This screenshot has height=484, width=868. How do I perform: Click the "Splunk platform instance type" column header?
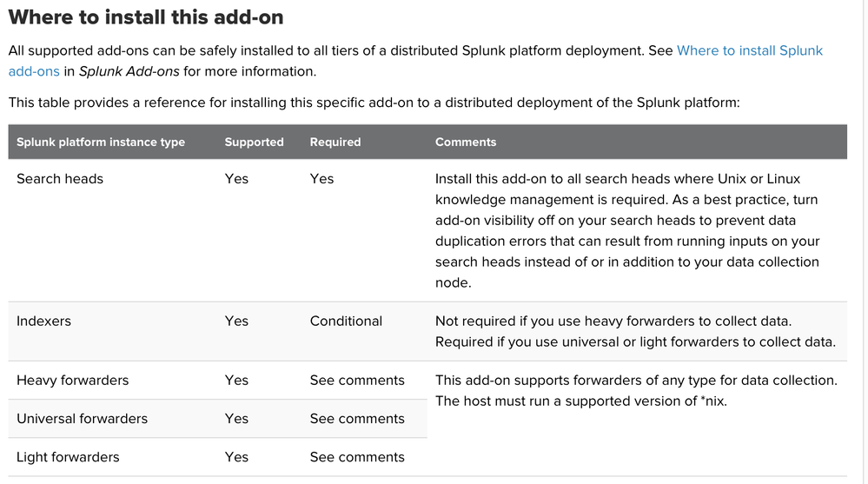(101, 142)
